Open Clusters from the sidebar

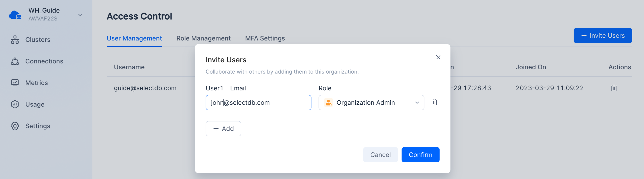38,40
